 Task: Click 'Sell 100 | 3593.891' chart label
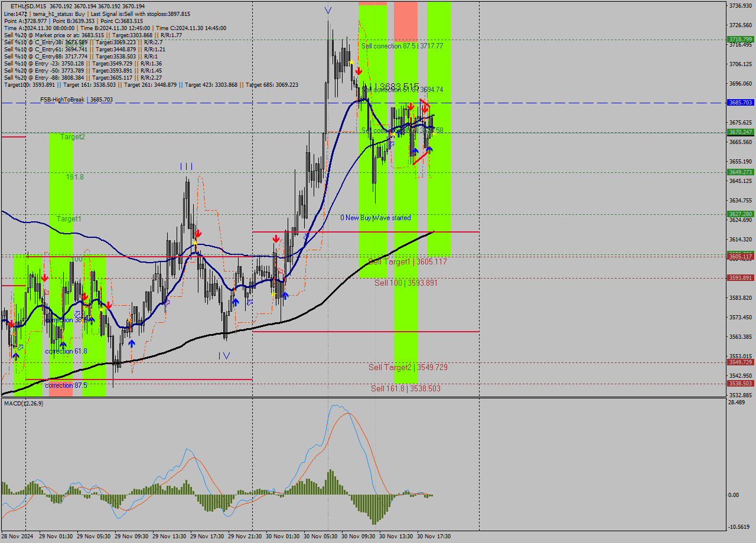(406, 283)
